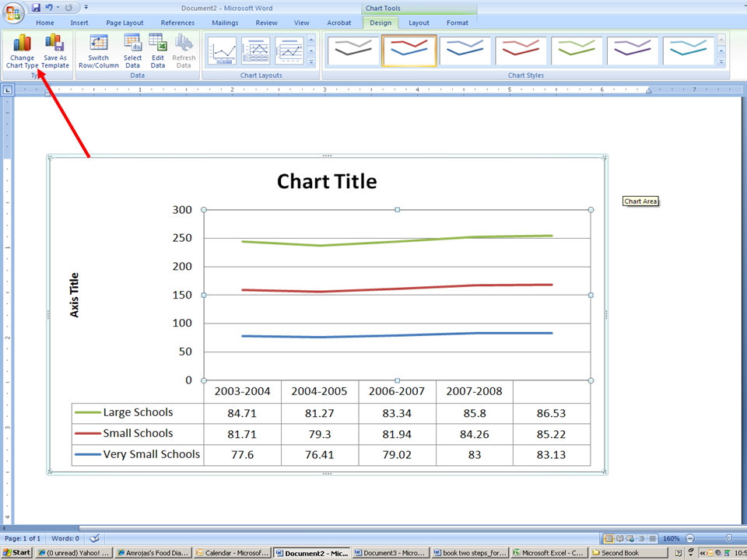Screen dimensions: 747x560
Task: Click Edit Data to open spreadsheet
Action: [x=158, y=51]
